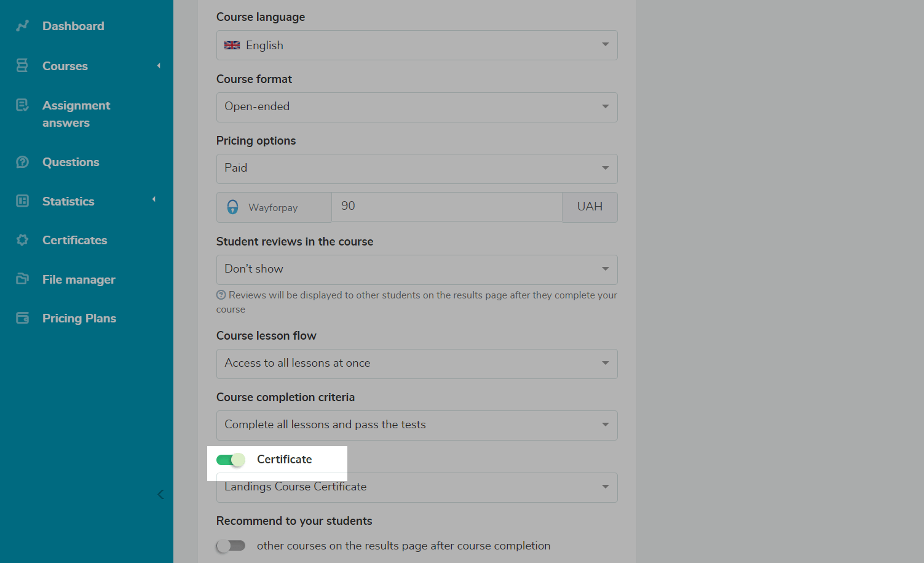Click the Courses stack icon
924x563 pixels.
pos(22,66)
